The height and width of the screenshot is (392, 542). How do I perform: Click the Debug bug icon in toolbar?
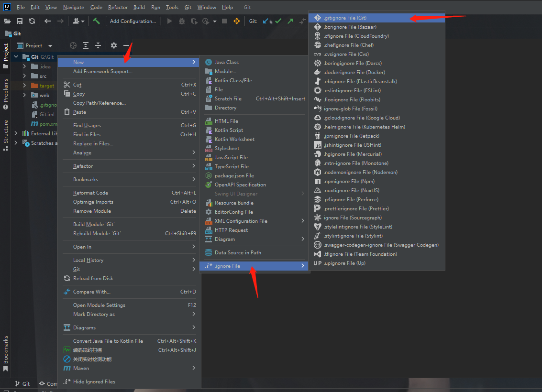coord(182,21)
